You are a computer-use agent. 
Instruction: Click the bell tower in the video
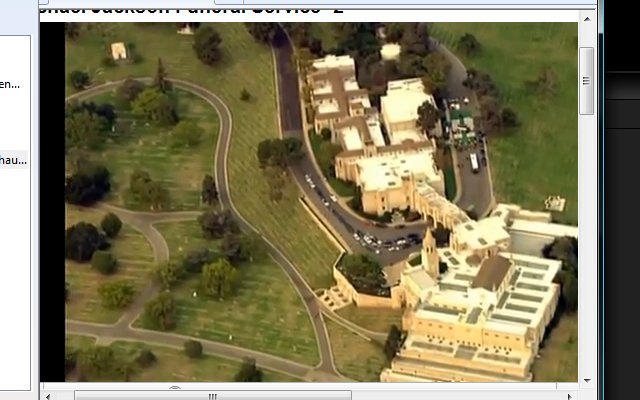pos(430,251)
